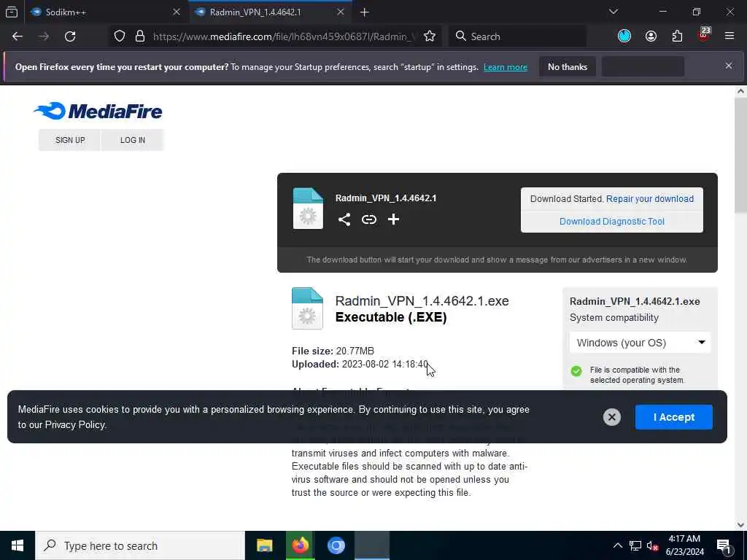Click the Download Diagnostic Tool link
Viewport: 747px width, 560px height.
tap(612, 222)
